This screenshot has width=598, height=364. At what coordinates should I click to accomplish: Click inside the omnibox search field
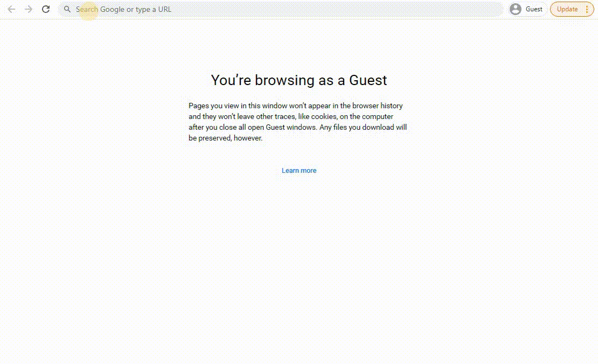click(x=215, y=9)
